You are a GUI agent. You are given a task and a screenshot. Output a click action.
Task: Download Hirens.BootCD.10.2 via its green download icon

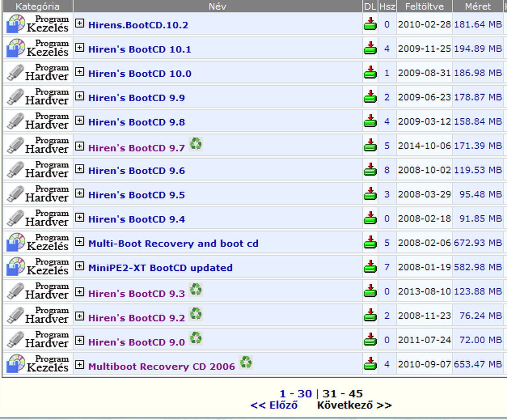click(370, 24)
